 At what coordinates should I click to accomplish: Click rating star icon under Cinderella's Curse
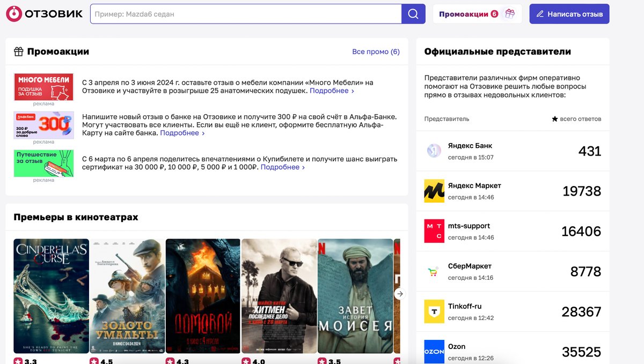pos(18,361)
